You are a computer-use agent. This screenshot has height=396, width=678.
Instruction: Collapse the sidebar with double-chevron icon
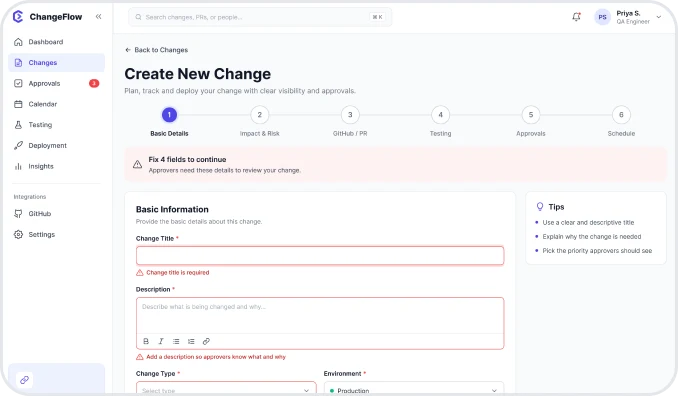click(99, 16)
